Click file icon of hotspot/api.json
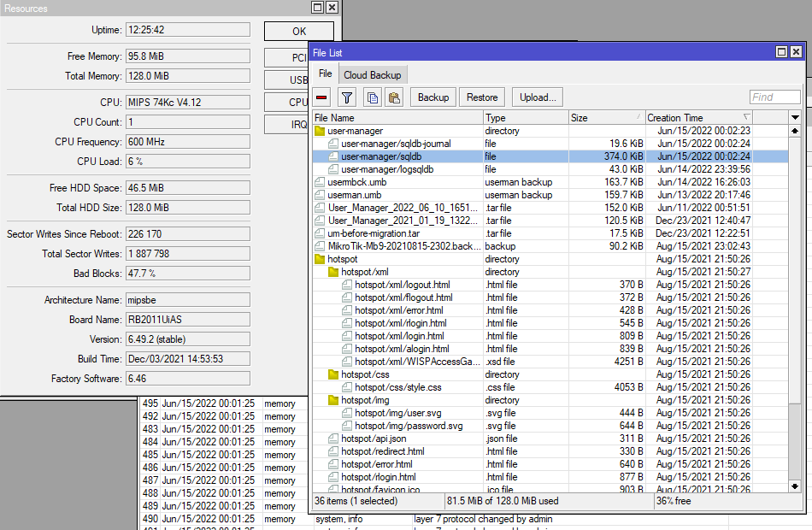This screenshot has width=812, height=530. click(333, 439)
